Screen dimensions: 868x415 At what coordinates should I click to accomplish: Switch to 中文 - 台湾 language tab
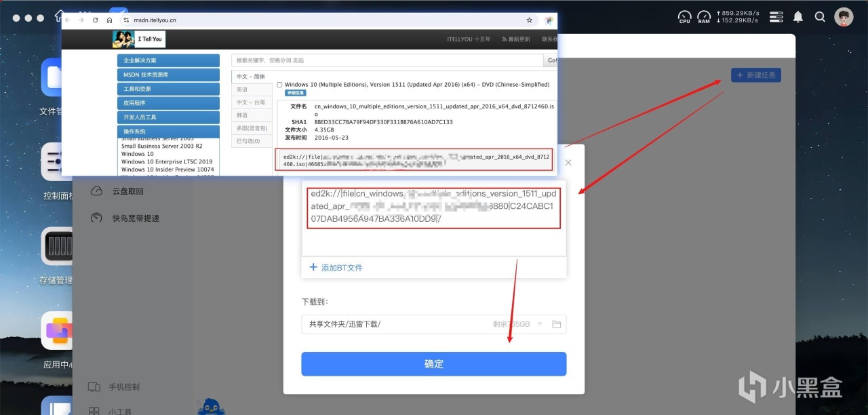[x=251, y=102]
